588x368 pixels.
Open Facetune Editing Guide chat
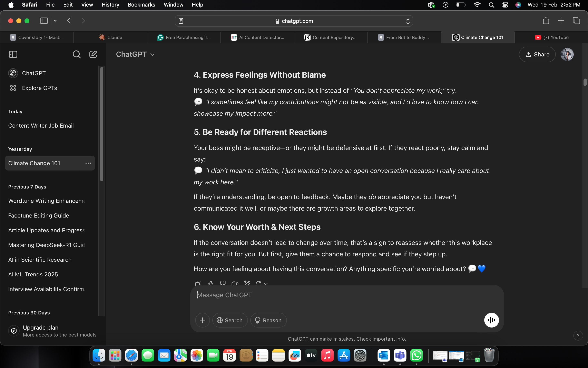pos(50,215)
